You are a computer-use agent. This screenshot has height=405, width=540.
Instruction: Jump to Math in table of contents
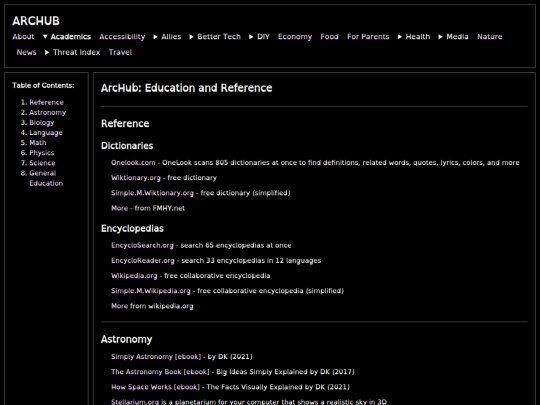pyautogui.click(x=38, y=143)
